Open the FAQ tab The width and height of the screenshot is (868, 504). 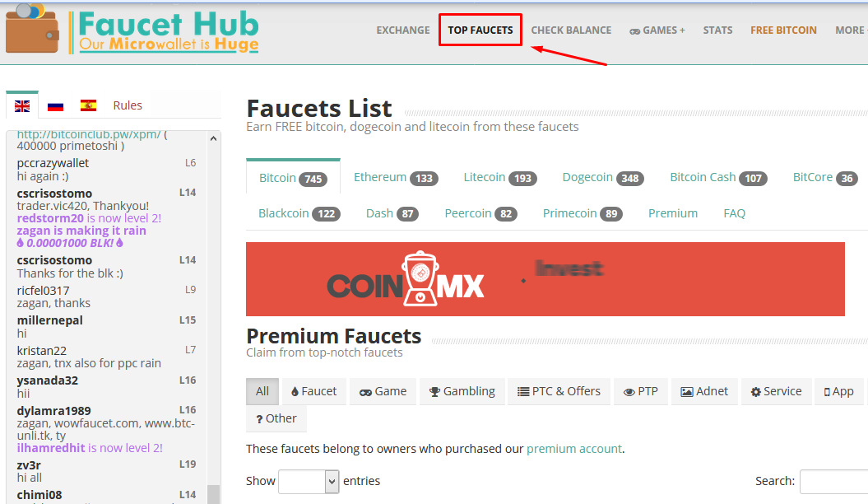coord(734,213)
